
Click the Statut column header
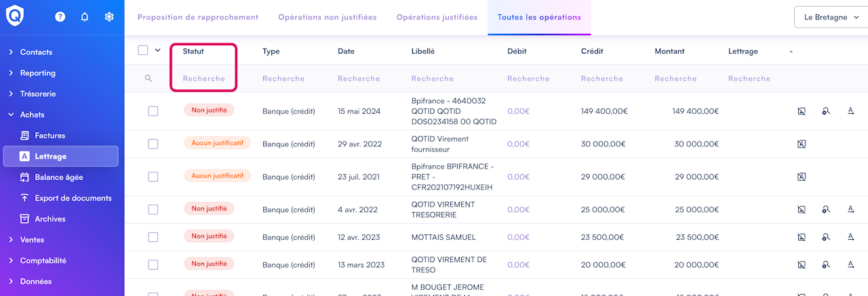[193, 51]
